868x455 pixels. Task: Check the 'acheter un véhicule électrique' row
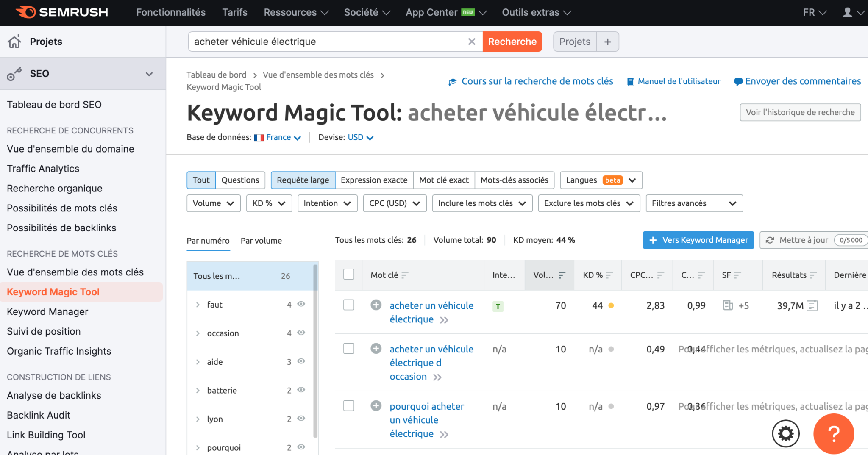pyautogui.click(x=349, y=305)
